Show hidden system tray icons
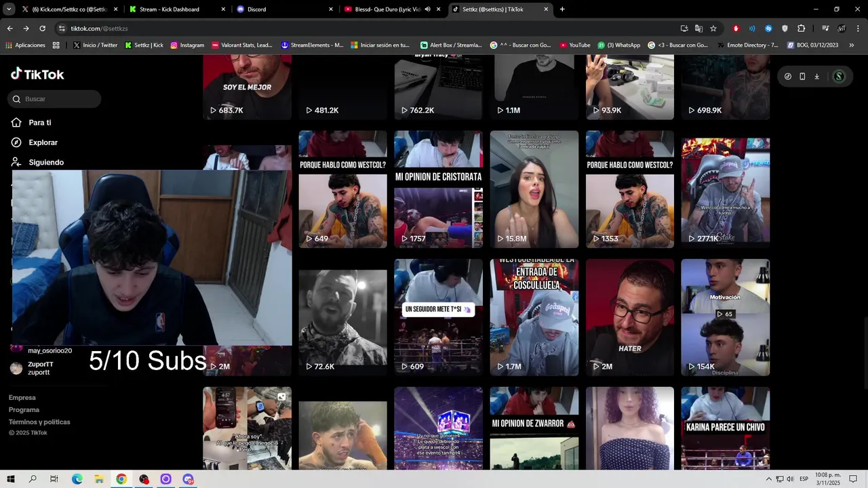868x488 pixels. tap(768, 479)
